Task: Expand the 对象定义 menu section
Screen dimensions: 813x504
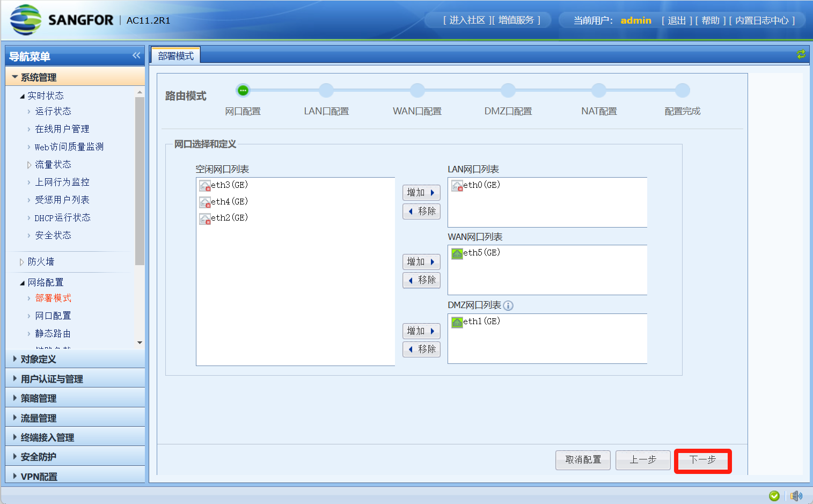Action: click(15, 359)
